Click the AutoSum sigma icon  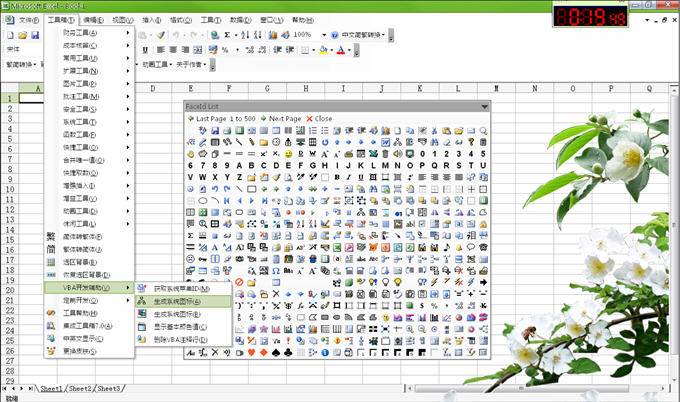pyautogui.click(x=228, y=34)
